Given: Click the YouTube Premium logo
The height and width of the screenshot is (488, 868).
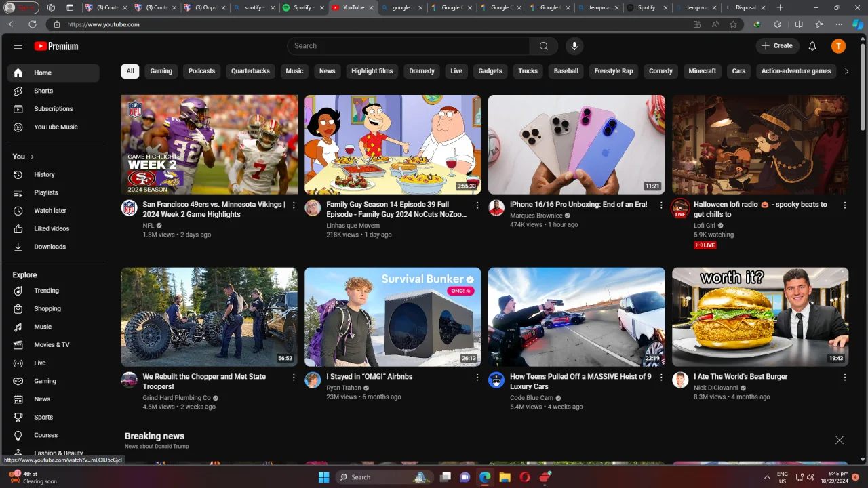Looking at the screenshot, I should (x=56, y=46).
